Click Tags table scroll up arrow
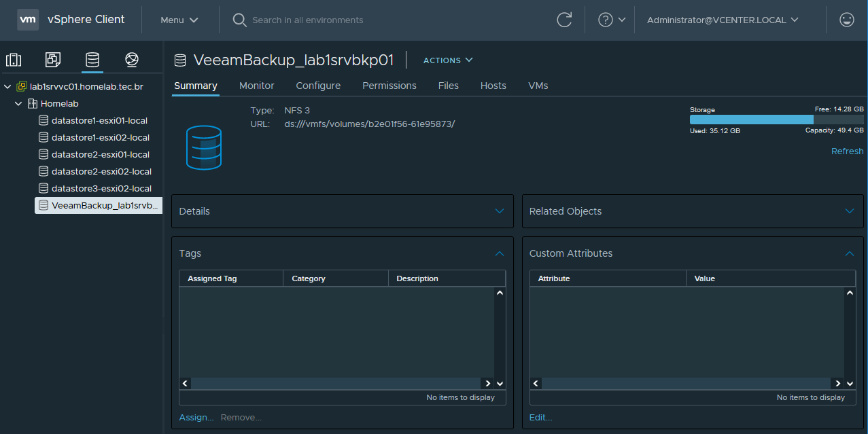868x434 pixels. [500, 293]
